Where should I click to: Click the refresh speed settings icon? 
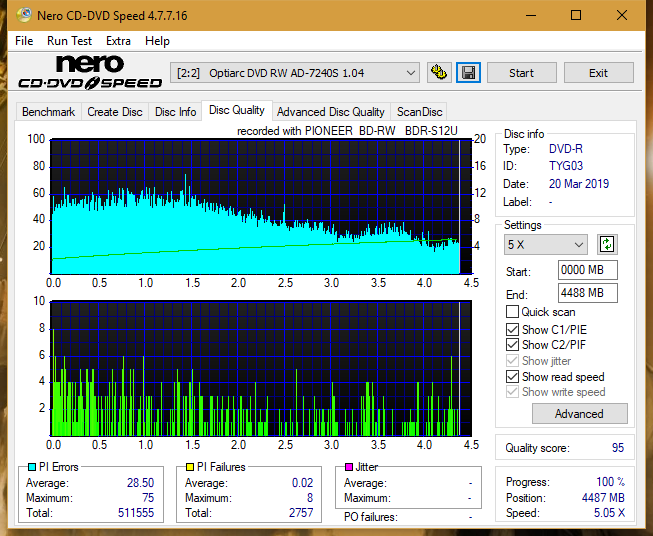pyautogui.click(x=607, y=244)
